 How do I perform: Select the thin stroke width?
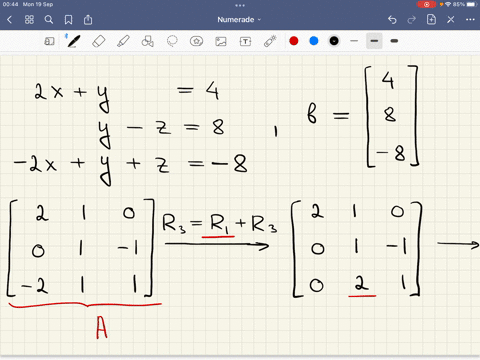[x=354, y=41]
